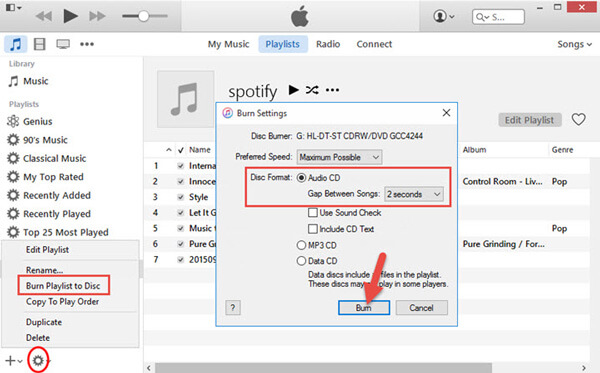The image size is (600, 373).
Task: Go to the My Music tab
Action: click(228, 44)
